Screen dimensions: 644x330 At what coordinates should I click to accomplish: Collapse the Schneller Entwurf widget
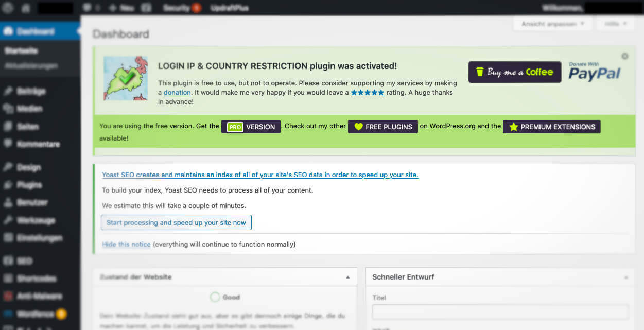coord(626,277)
